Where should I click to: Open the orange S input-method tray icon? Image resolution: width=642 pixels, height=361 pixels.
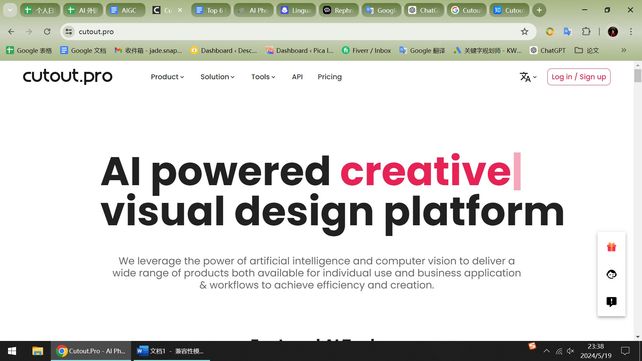pyautogui.click(x=532, y=346)
